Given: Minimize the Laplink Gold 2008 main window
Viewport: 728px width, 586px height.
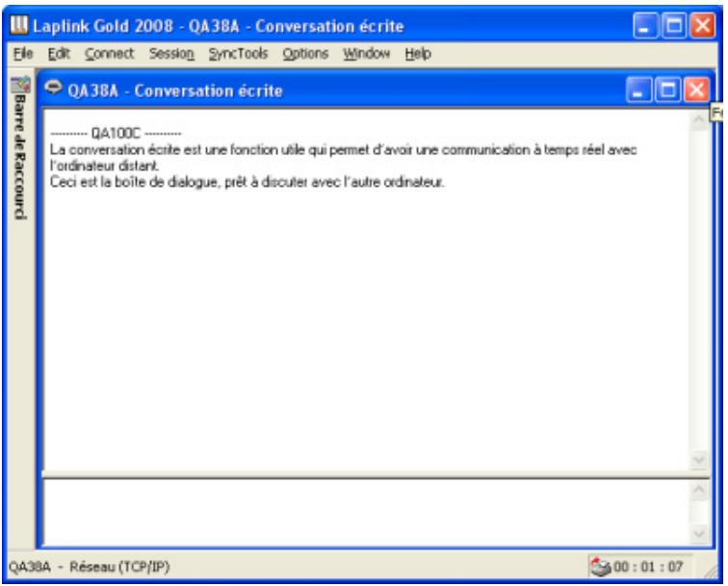Looking at the screenshot, I should (x=646, y=25).
